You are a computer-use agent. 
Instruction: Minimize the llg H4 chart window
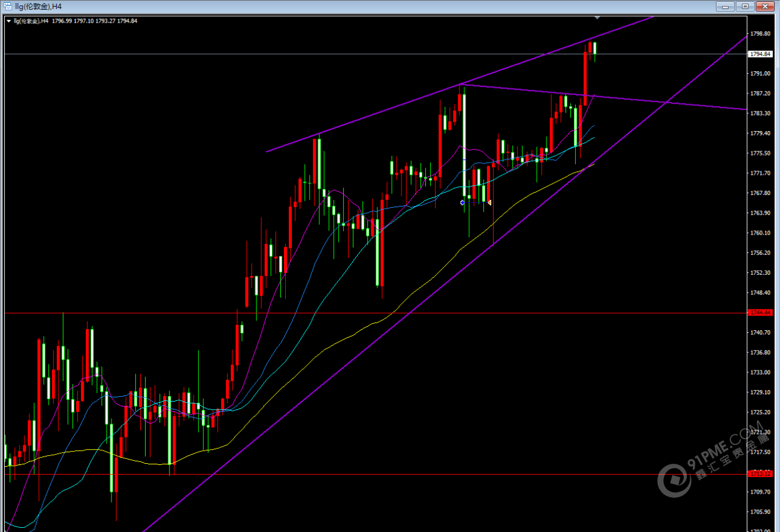(x=724, y=6)
